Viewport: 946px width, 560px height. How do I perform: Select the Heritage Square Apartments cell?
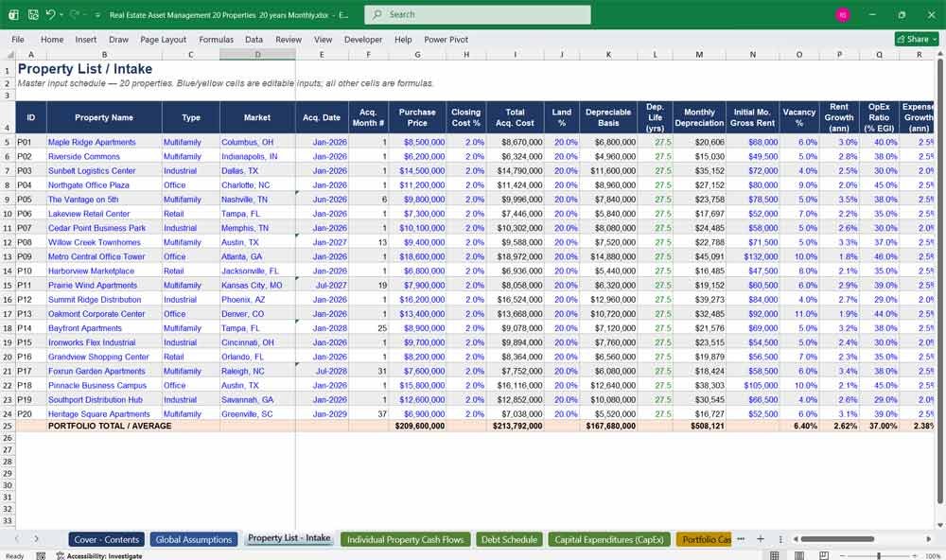(x=104, y=414)
